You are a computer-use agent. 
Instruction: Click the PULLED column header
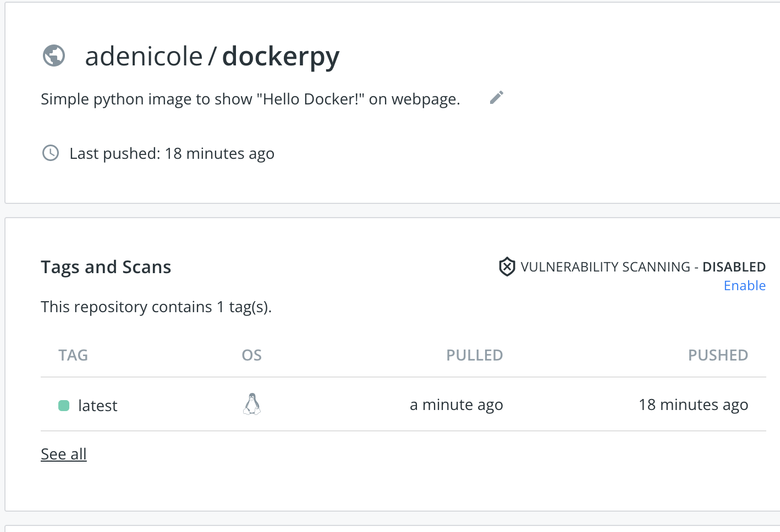point(475,355)
